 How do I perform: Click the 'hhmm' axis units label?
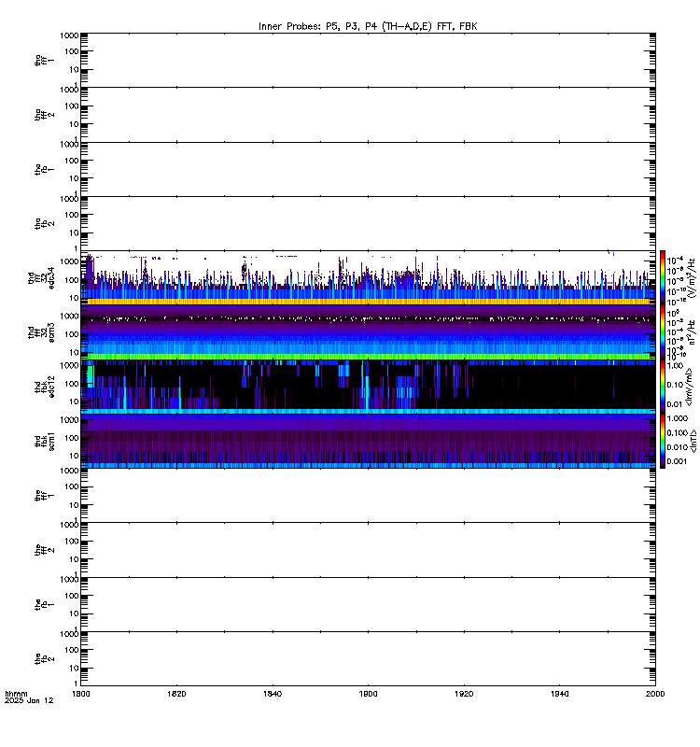tap(16, 694)
